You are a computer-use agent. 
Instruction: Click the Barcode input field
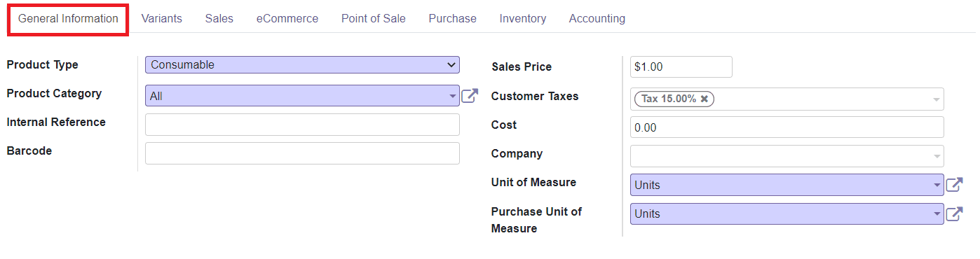[302, 153]
